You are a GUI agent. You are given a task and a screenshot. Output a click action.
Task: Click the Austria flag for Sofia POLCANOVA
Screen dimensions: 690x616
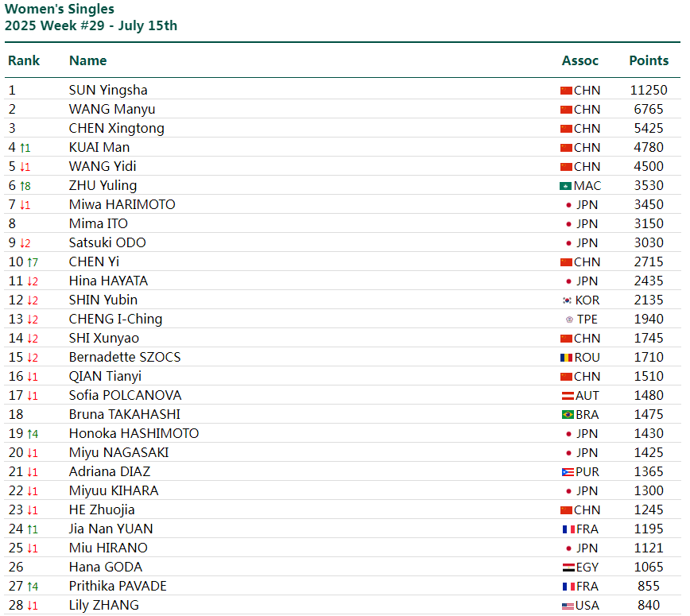click(x=568, y=396)
